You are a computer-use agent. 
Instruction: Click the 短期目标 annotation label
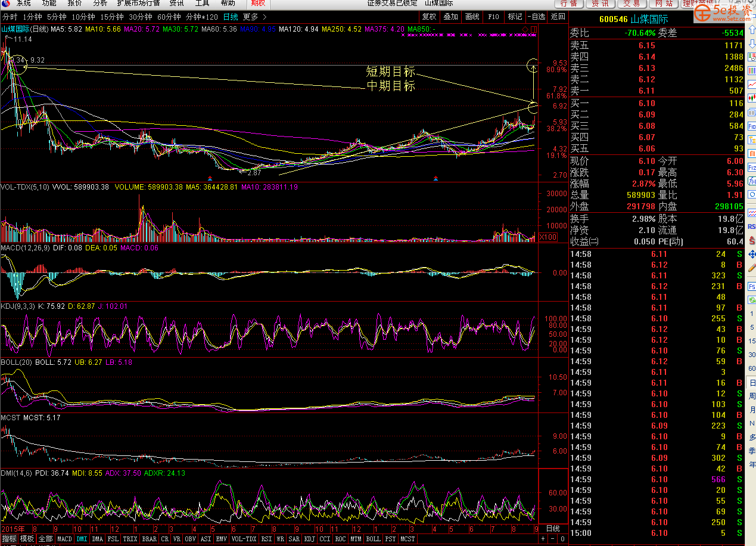[x=391, y=72]
